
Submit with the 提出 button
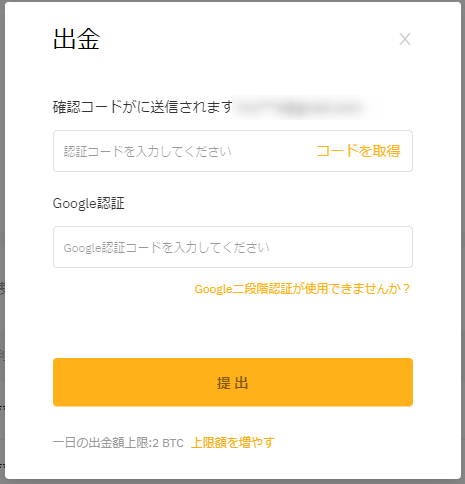point(233,382)
